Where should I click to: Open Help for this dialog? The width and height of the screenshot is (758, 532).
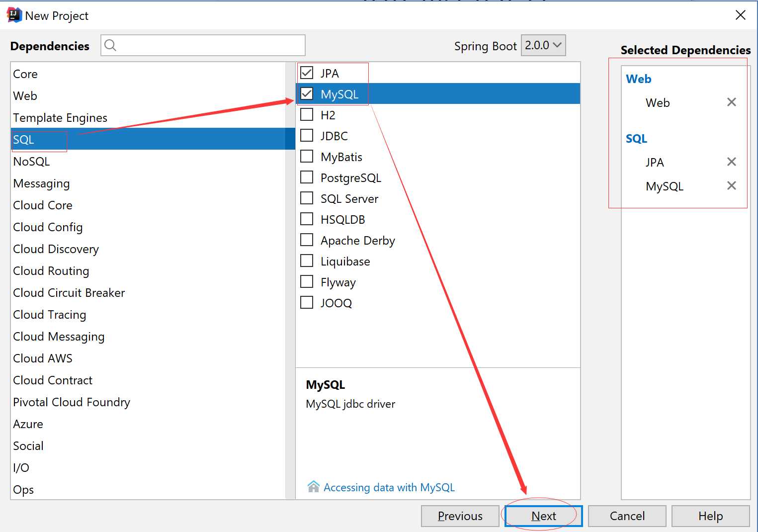pyautogui.click(x=710, y=516)
